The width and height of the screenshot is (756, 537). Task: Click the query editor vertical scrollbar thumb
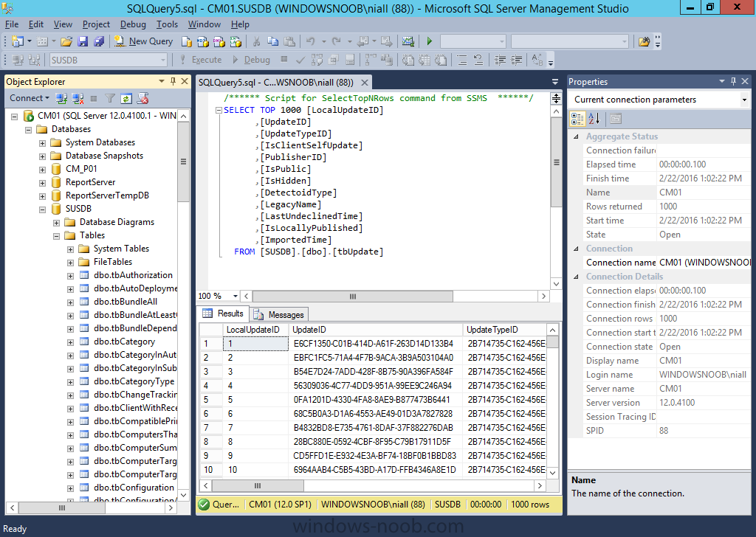556,162
